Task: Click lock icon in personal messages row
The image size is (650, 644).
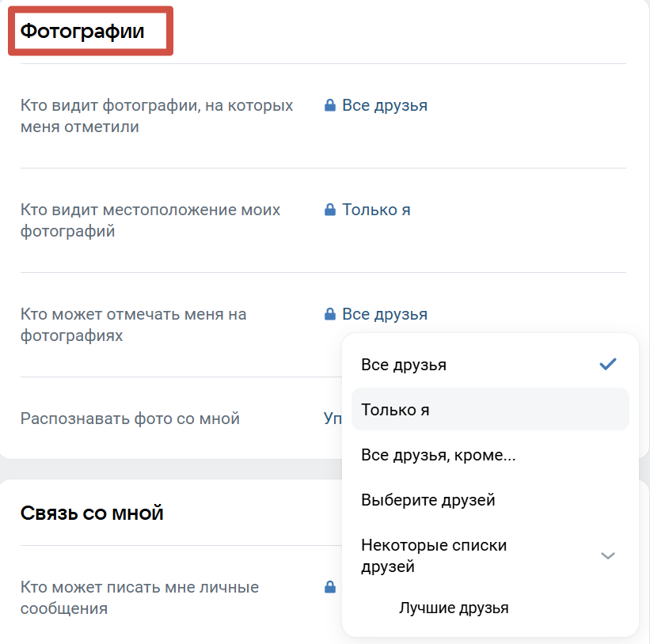Action: point(330,588)
